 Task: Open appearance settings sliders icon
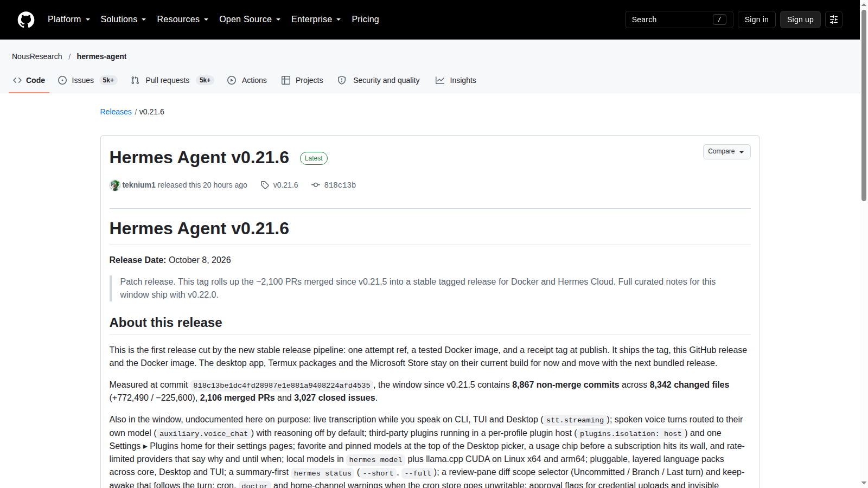click(x=834, y=20)
